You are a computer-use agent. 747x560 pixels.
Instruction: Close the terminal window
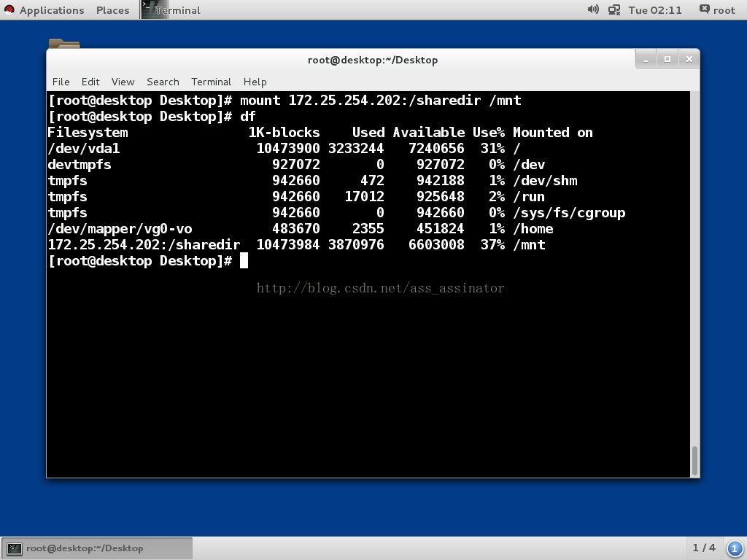point(689,60)
